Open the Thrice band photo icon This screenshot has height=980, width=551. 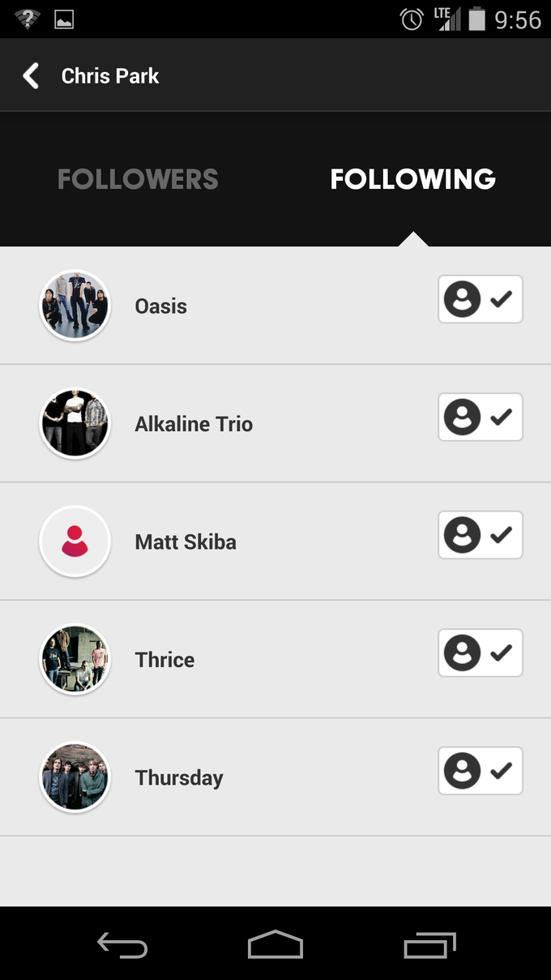[75, 659]
